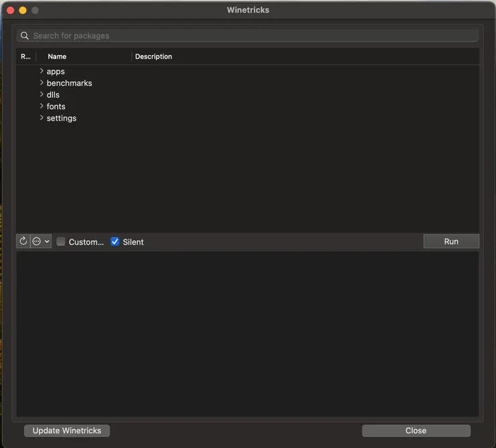This screenshot has width=496, height=448.
Task: Expand the dlls category chevron
Action: tap(42, 95)
